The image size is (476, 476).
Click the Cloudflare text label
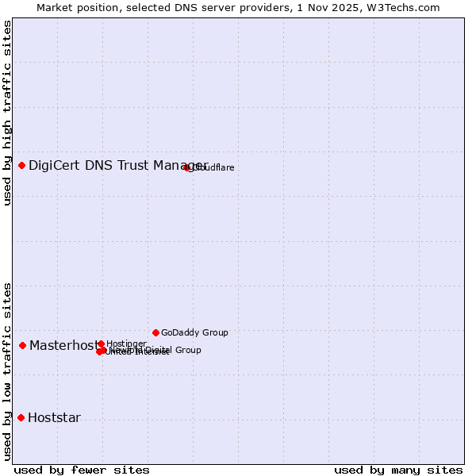pos(213,167)
